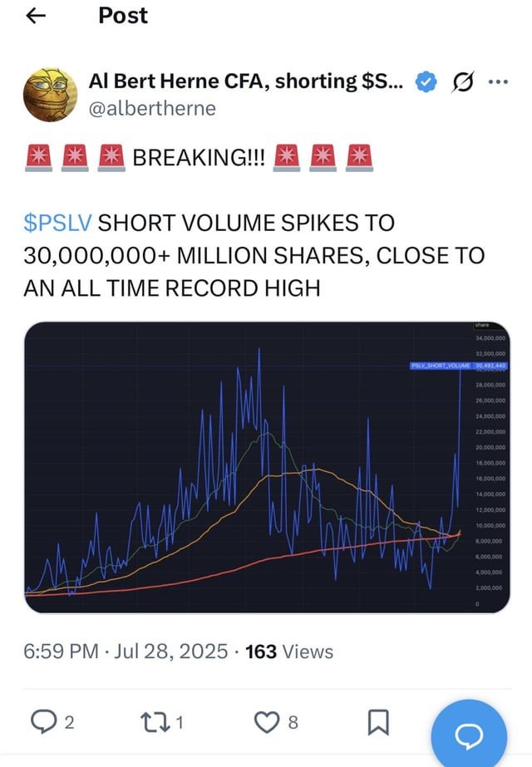
Task: Tap the reply speech bubble icon
Action: tap(43, 722)
